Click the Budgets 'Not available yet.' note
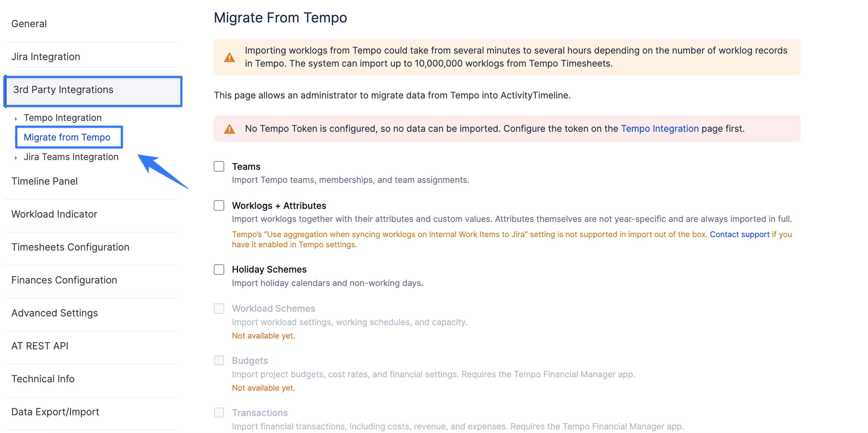 click(x=263, y=388)
